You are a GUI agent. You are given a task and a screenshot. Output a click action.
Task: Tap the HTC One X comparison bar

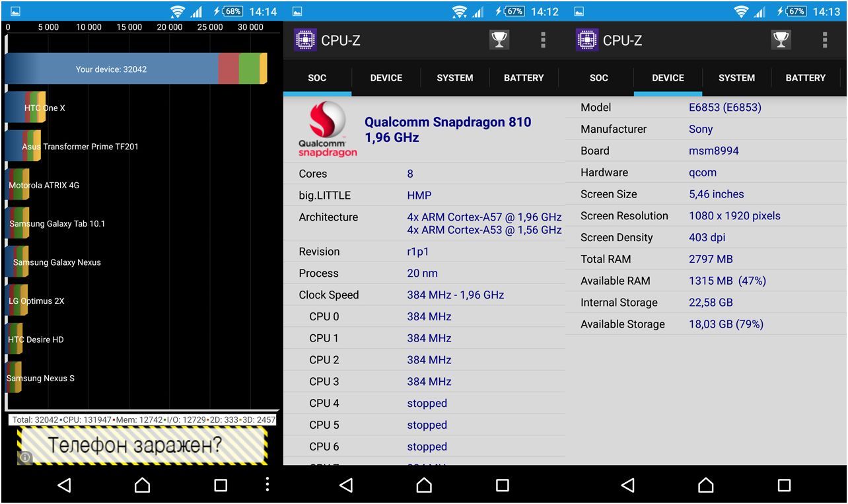[x=25, y=108]
